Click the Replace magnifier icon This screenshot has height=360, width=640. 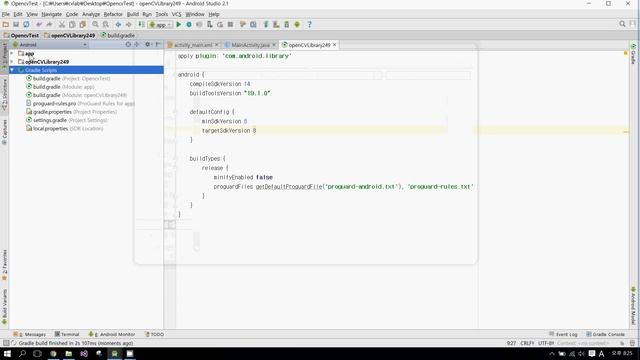coord(105,24)
